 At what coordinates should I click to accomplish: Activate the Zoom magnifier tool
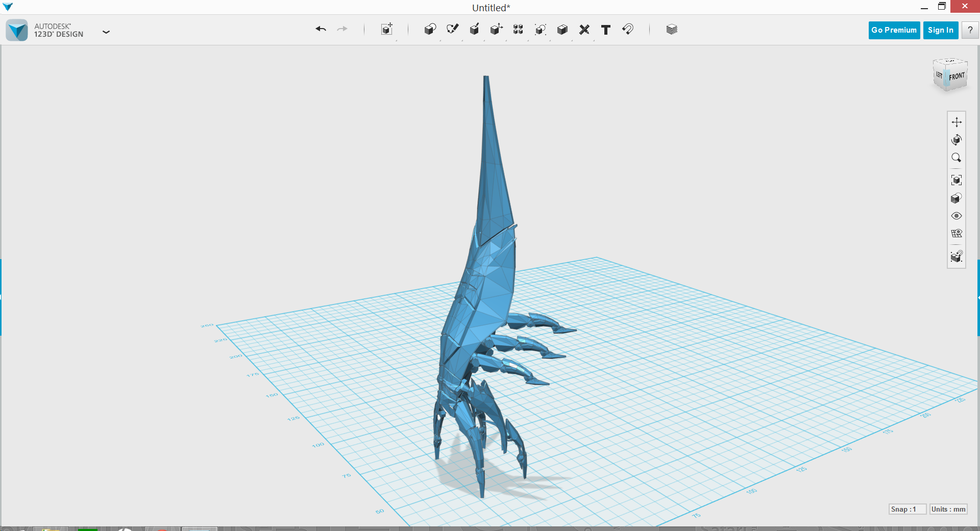pyautogui.click(x=957, y=158)
